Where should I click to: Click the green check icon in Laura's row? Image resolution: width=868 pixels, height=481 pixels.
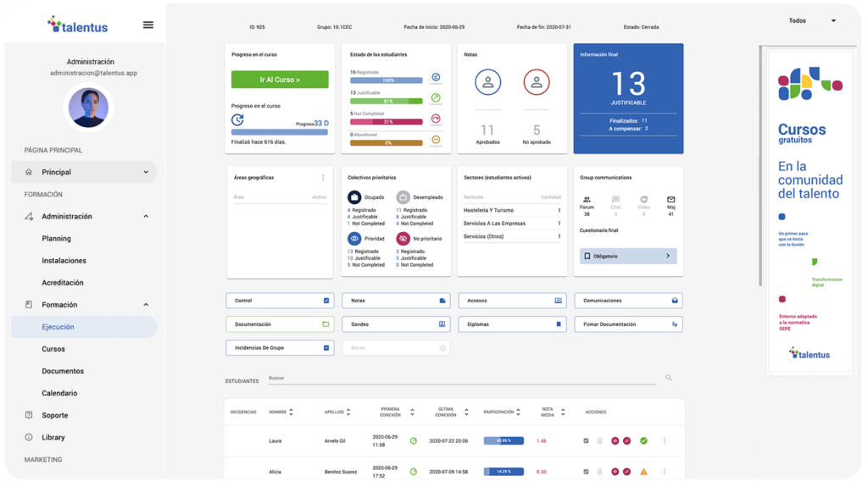click(644, 441)
